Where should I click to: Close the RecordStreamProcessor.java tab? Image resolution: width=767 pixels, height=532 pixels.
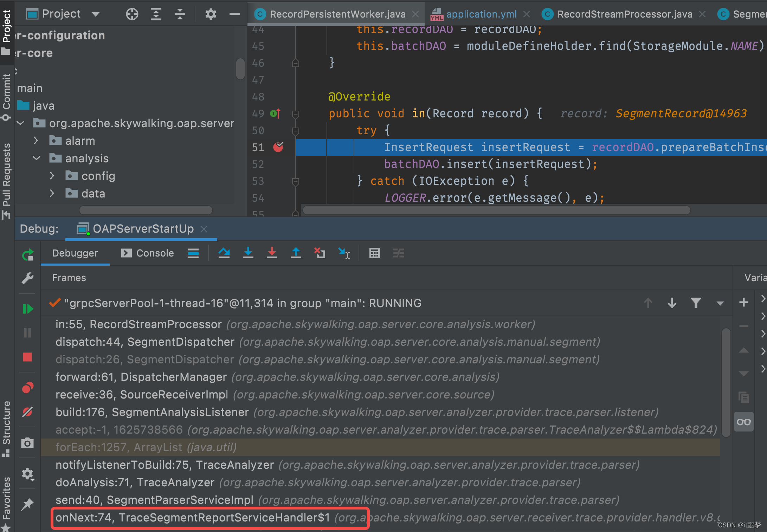pos(702,14)
